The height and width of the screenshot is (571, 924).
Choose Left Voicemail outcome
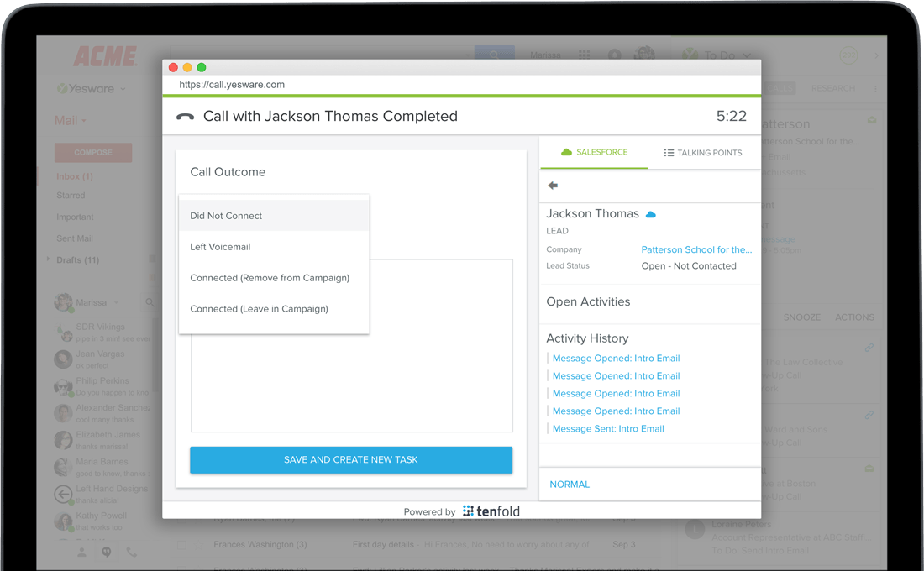coord(274,247)
